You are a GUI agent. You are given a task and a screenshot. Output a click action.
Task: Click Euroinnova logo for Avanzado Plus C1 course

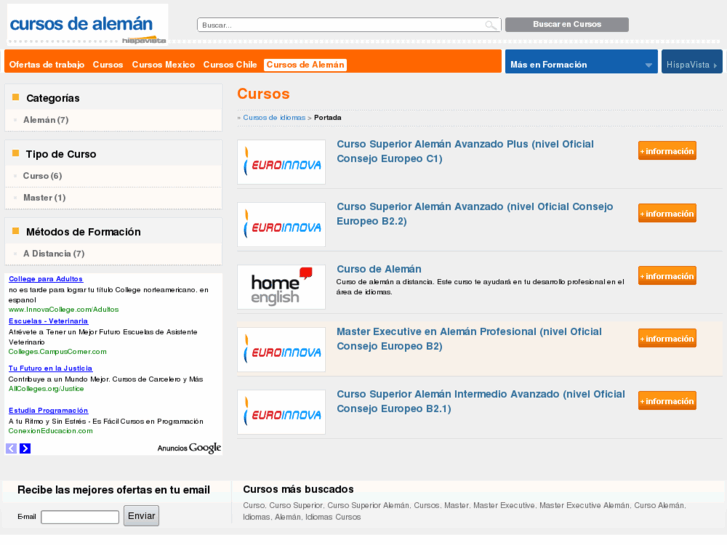pyautogui.click(x=281, y=162)
